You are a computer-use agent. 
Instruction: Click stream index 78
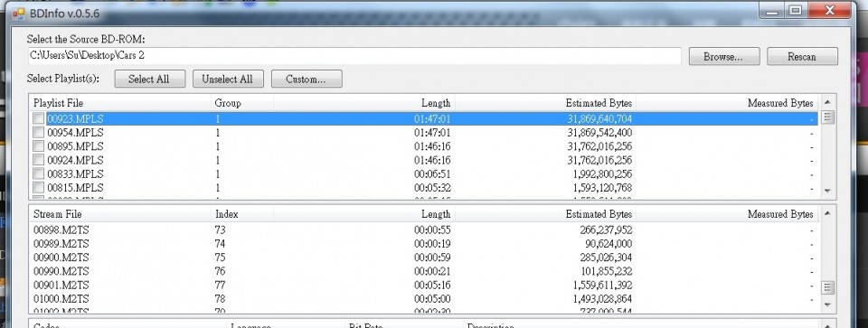click(x=221, y=299)
